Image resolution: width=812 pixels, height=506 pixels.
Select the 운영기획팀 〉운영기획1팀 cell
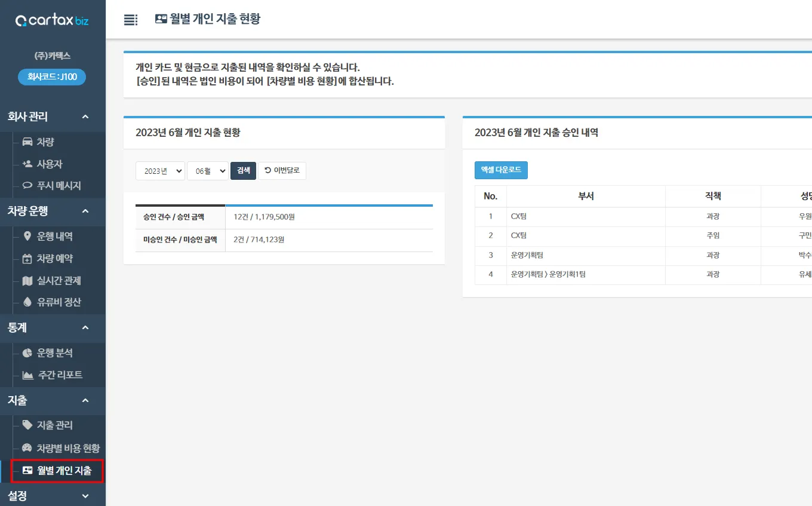(x=586, y=274)
